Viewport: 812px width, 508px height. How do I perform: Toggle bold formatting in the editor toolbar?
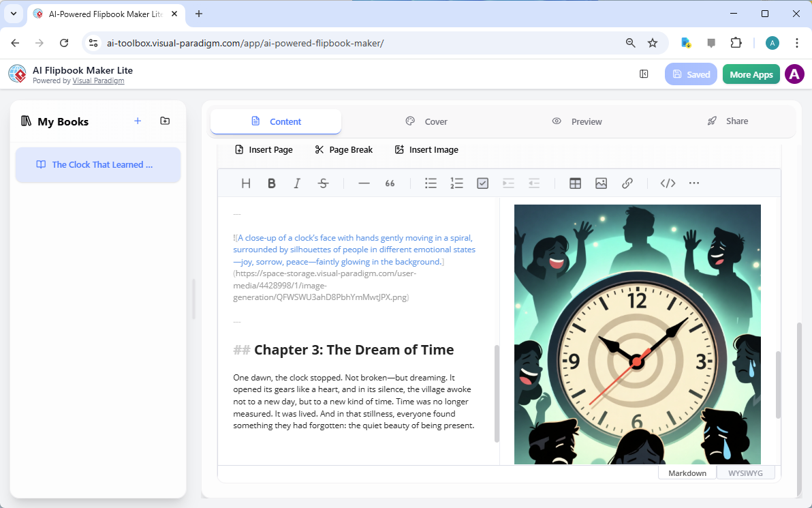(x=271, y=183)
